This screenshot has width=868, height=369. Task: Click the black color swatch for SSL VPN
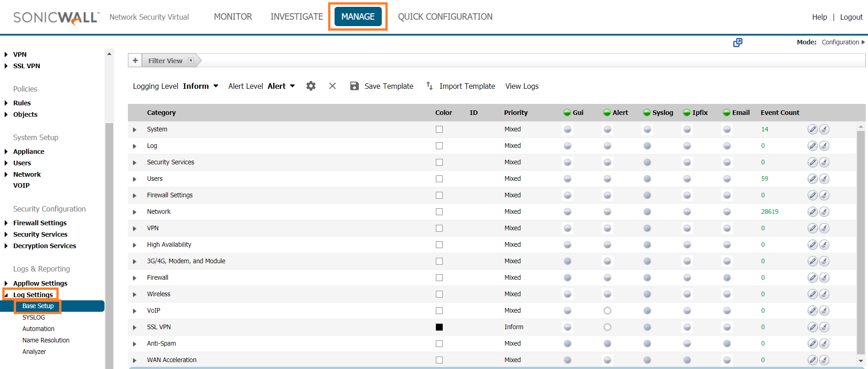coord(439,327)
